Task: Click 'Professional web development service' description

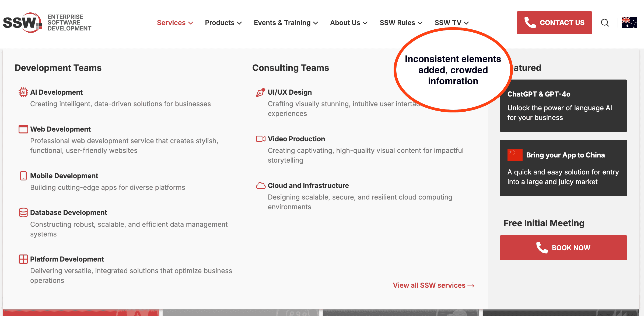Action: 124,146
